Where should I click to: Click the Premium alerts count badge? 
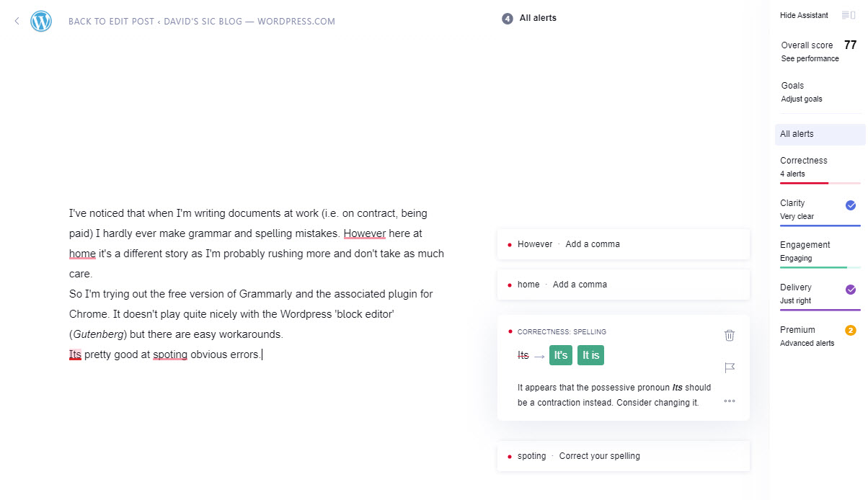[851, 331]
